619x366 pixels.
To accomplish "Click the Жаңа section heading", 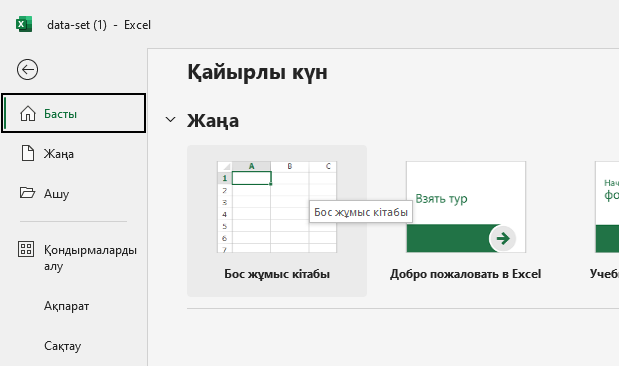I will (x=213, y=120).
